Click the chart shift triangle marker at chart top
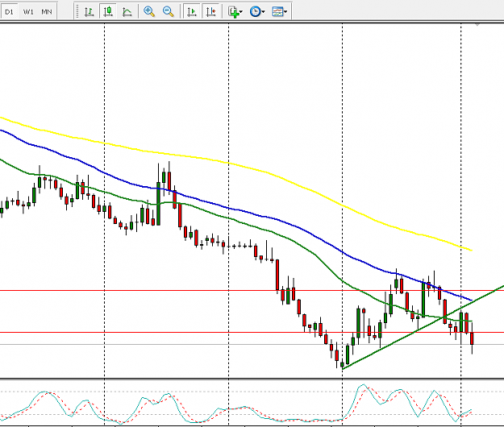Screen dimensions: 504x427 (477, 24)
